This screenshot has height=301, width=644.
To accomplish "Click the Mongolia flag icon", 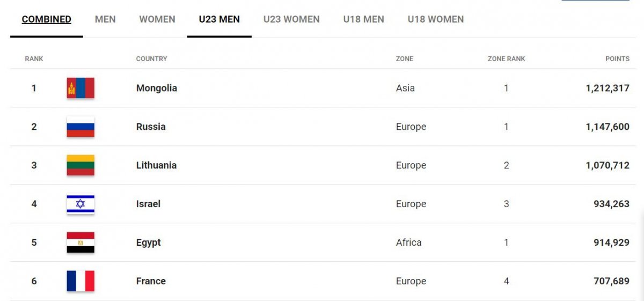I will [80, 88].
